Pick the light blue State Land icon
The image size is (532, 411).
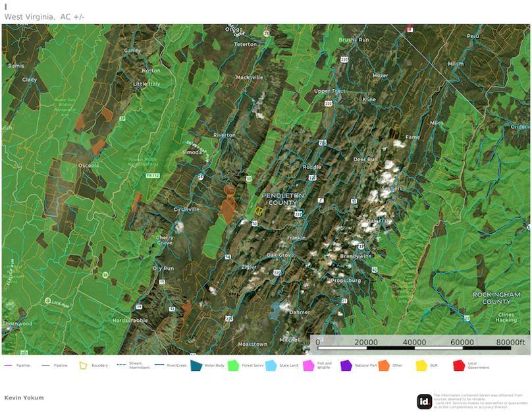click(271, 366)
